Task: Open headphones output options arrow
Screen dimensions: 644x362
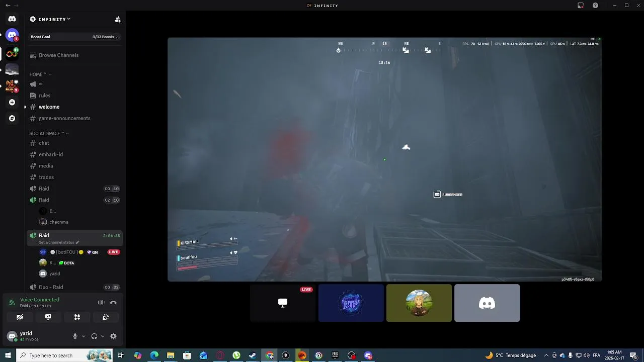Action: (x=103, y=336)
